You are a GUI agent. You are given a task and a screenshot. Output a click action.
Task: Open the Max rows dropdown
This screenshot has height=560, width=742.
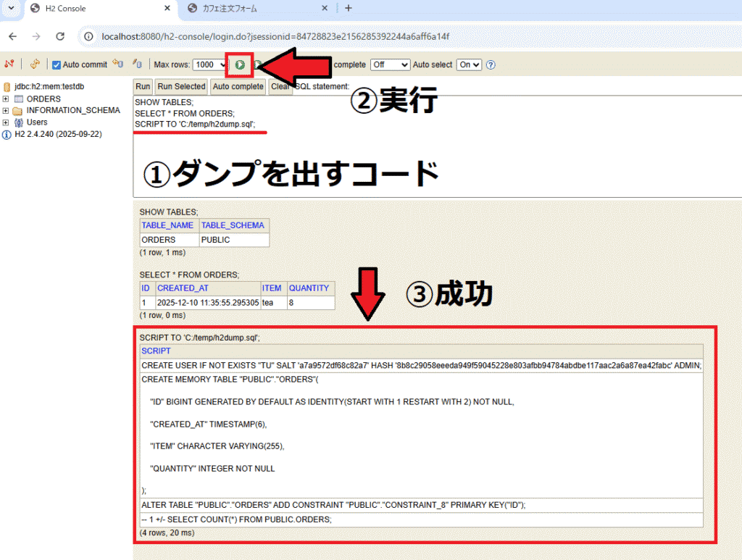click(x=209, y=64)
